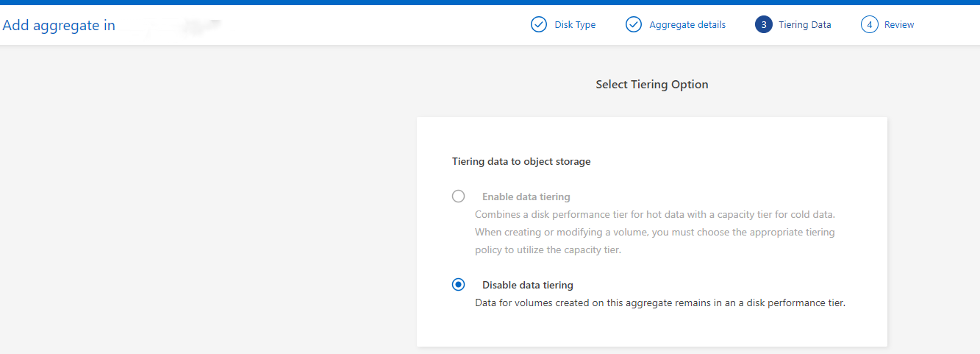Select the Enable data tiering radio button
Image resolution: width=980 pixels, height=354 pixels.
tap(458, 197)
